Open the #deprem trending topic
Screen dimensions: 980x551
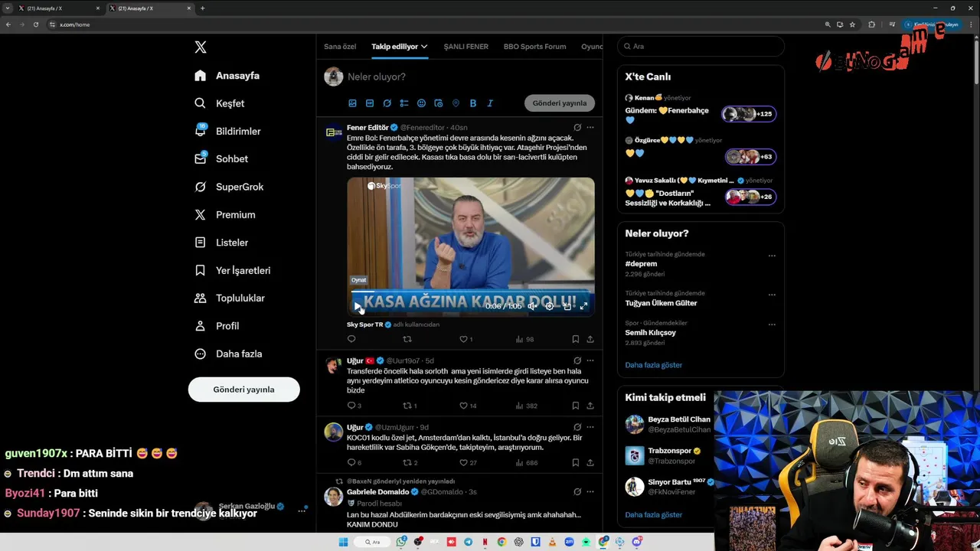(641, 264)
